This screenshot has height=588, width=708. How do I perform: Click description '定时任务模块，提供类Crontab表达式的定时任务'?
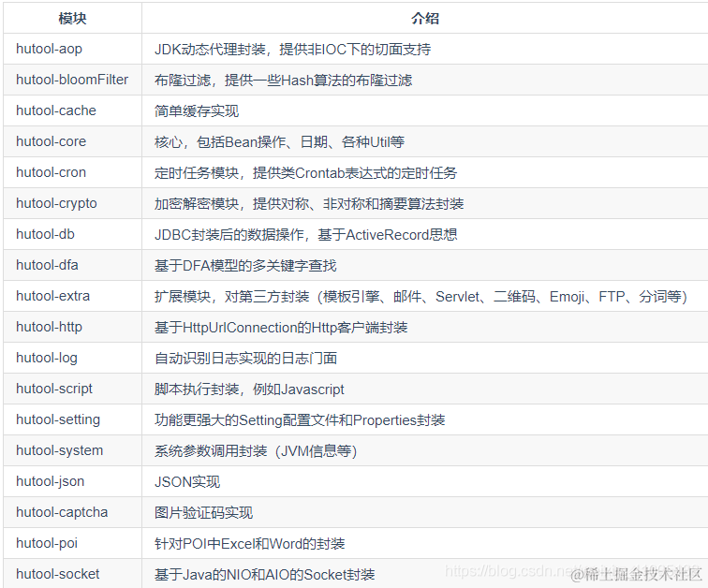tap(305, 173)
